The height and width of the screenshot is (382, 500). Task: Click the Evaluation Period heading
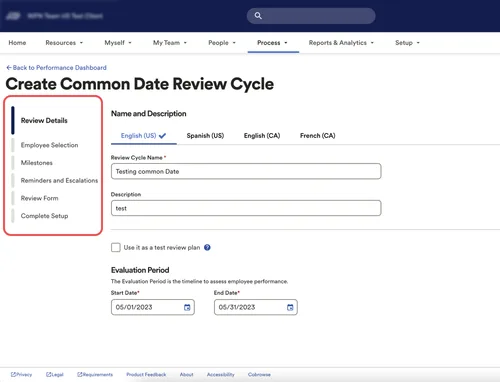140,270
